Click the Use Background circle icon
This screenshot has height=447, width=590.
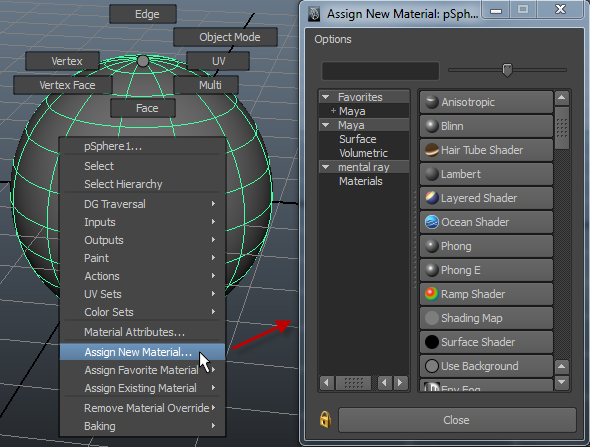click(432, 366)
